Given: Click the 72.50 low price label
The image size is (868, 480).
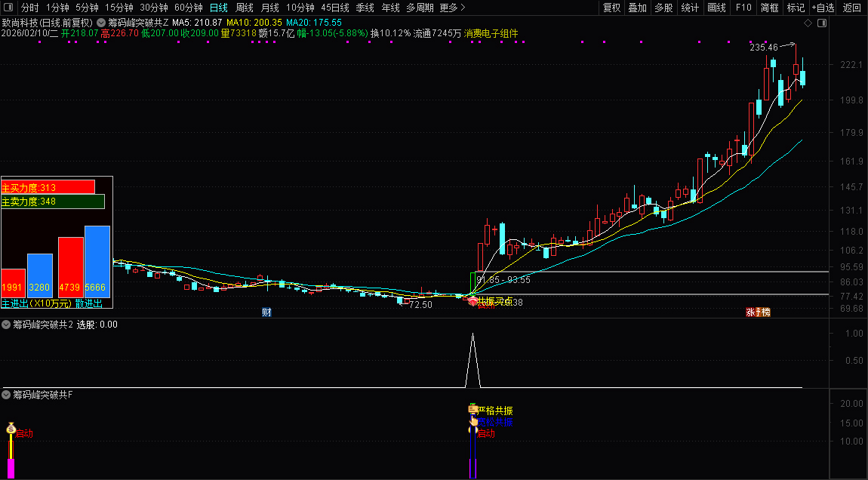Looking at the screenshot, I should click(420, 304).
